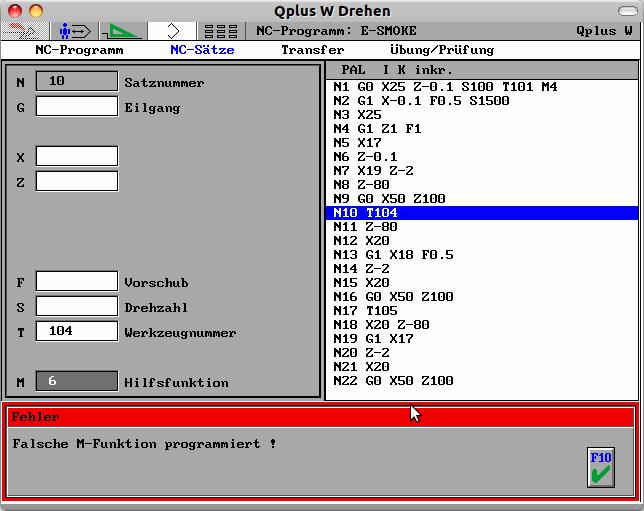
Task: Select the diamond NC editor icon
Action: coord(172,31)
